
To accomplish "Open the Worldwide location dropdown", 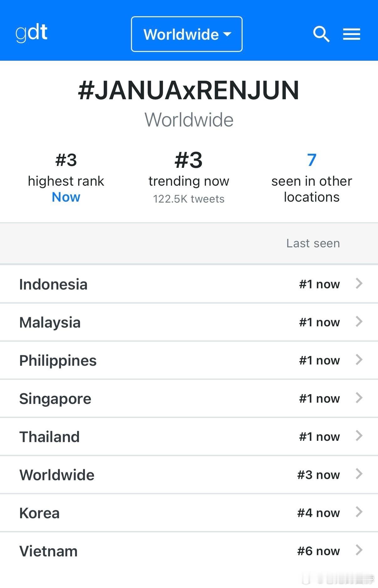I will pyautogui.click(x=187, y=34).
